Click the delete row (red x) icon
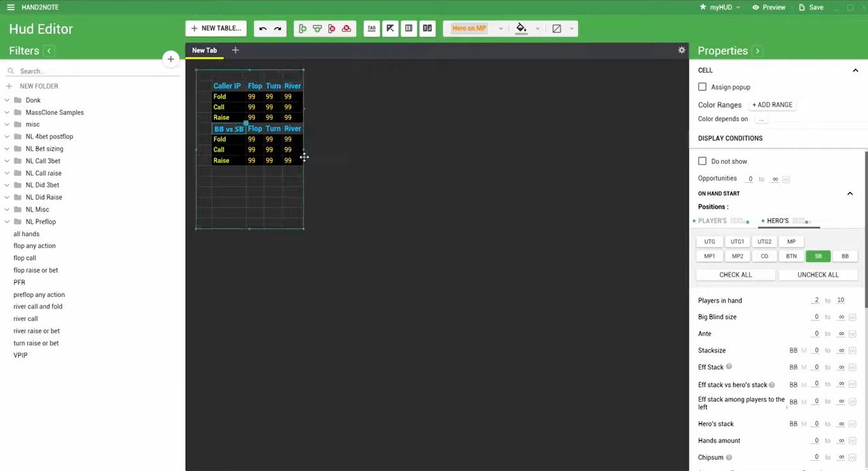Viewport: 868px width, 471px height. [x=347, y=29]
